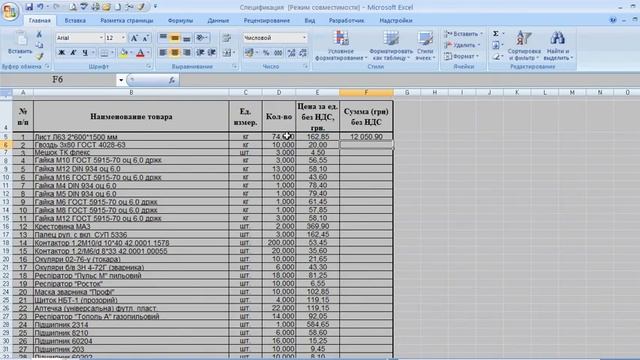Open Найти и выделить menu
The width and height of the screenshot is (640, 360).
[x=558, y=46]
